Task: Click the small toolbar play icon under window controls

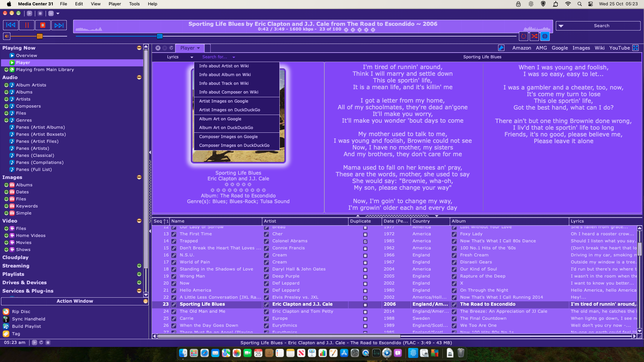Action: pos(30,13)
